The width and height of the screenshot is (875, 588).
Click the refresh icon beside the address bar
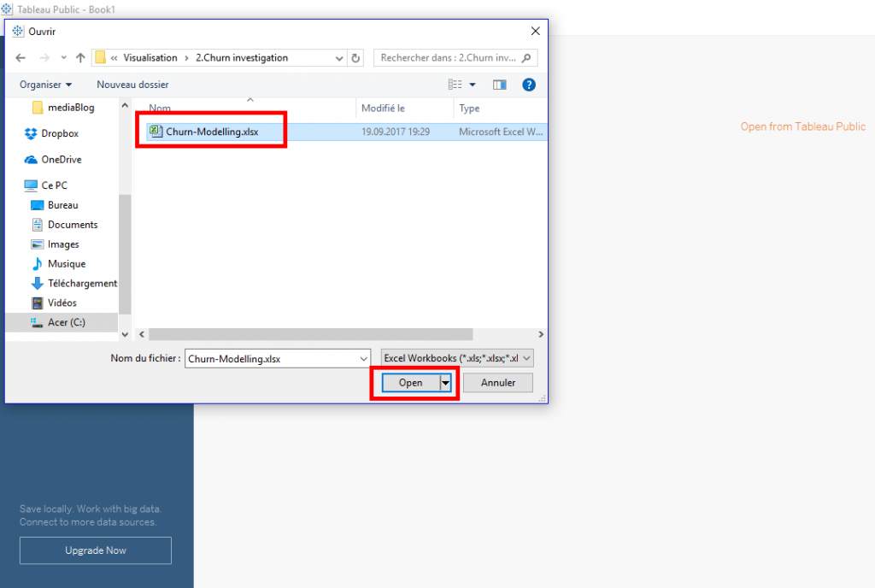[354, 57]
